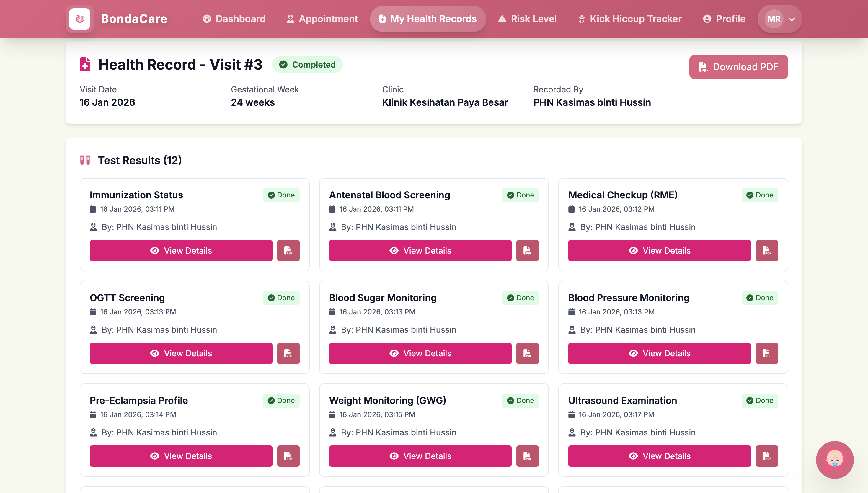Click the Visit Date value 16 Jan 2026
Screen dimensions: 868x493
pos(107,102)
